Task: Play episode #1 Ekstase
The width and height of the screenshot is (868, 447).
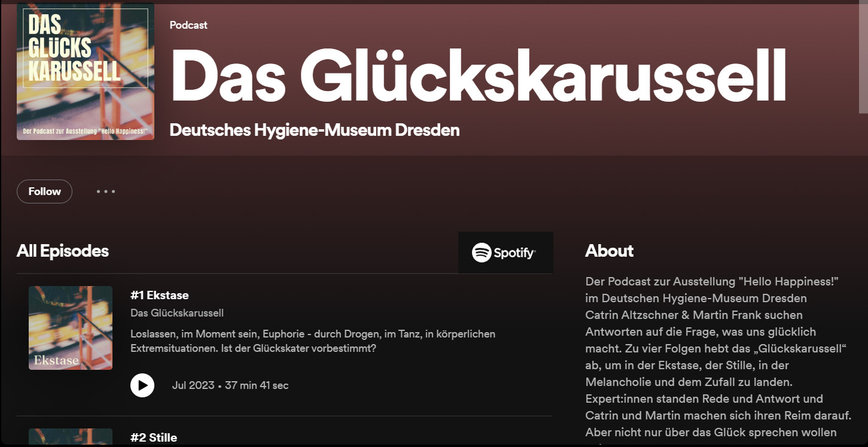Action: tap(142, 385)
